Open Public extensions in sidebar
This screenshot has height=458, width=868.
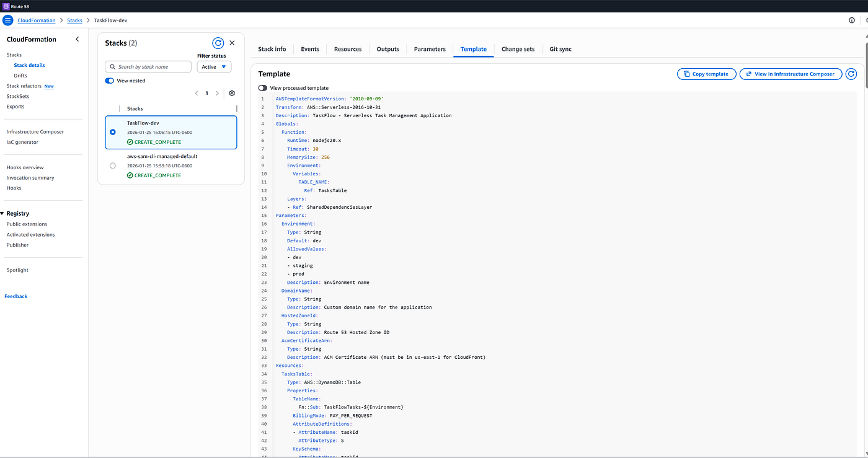27,224
